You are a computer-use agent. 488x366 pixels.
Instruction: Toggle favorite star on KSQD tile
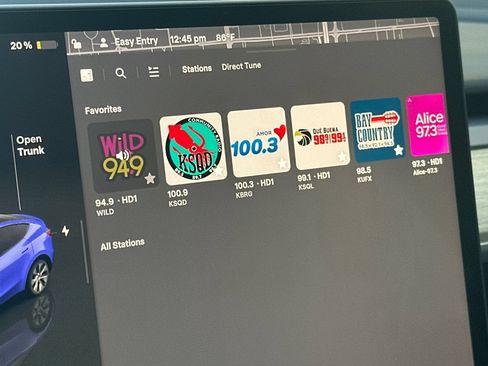(x=219, y=171)
